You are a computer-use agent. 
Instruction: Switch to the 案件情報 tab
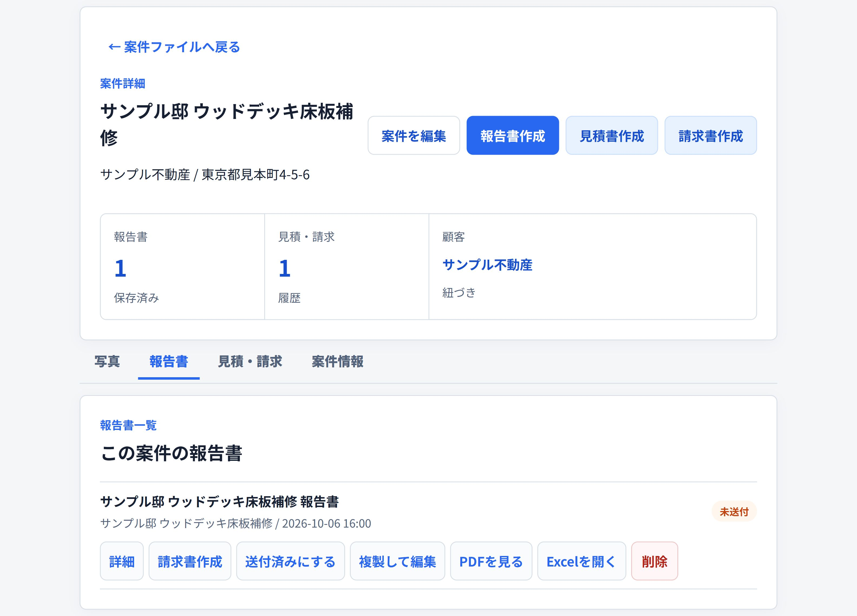337,361
